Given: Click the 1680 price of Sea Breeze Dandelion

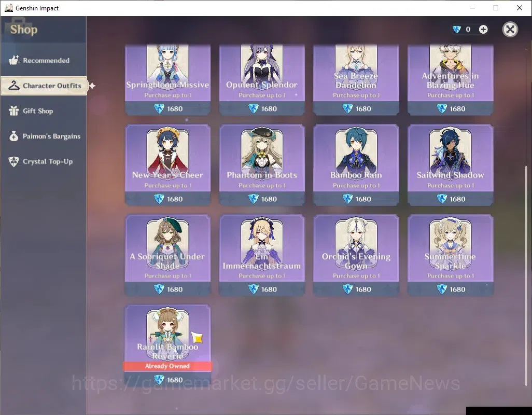Looking at the screenshot, I should click(x=363, y=109).
